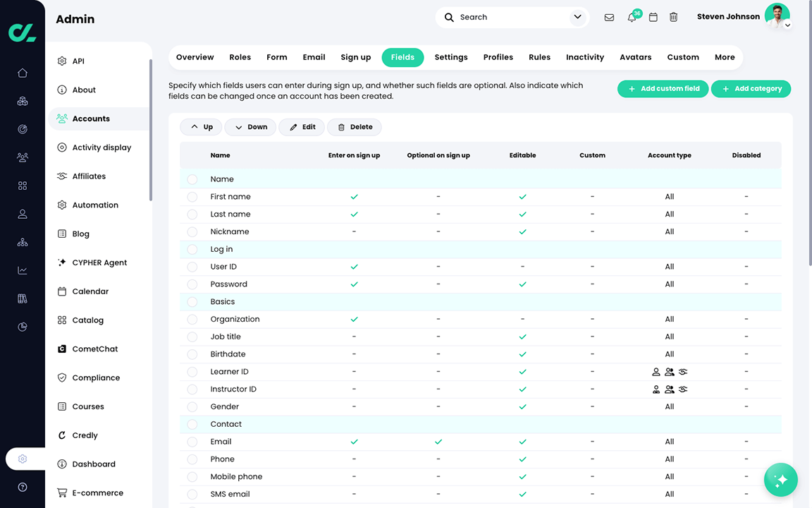Screen dimensions: 812x508
Task: Open the More tab dropdown
Action: (725, 57)
